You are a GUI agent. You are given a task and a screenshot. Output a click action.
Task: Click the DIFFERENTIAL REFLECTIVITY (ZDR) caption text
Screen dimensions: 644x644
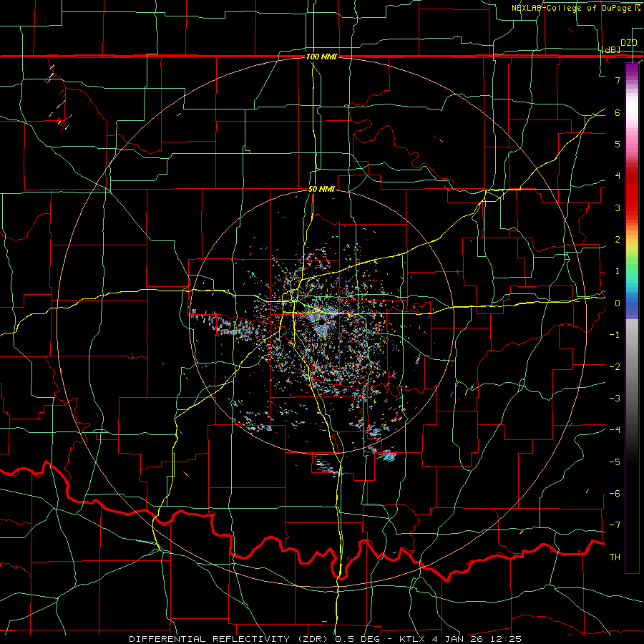click(x=229, y=639)
